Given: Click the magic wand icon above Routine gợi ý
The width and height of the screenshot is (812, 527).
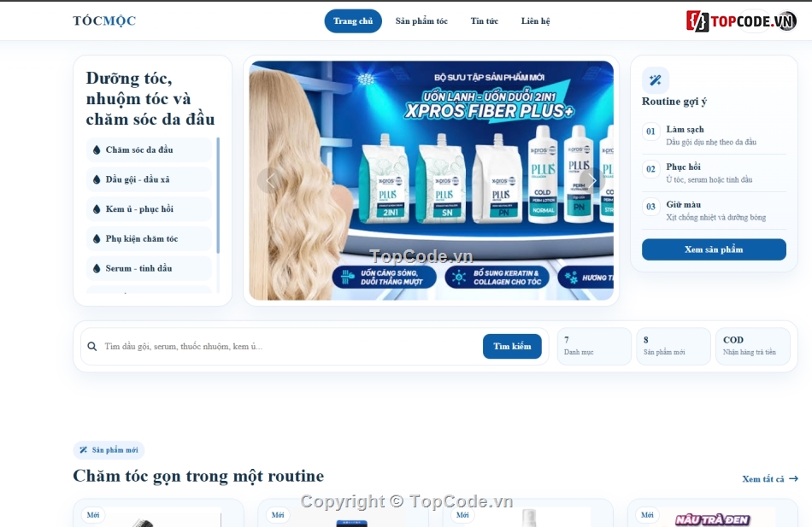Looking at the screenshot, I should point(655,80).
